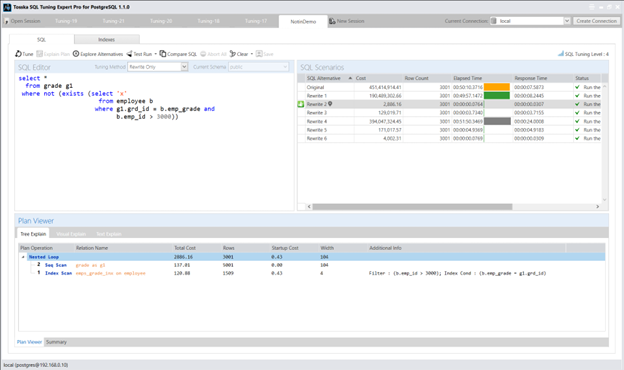The height and width of the screenshot is (370, 624).
Task: Select the Rewrite 6 scenario row
Action: click(449, 138)
